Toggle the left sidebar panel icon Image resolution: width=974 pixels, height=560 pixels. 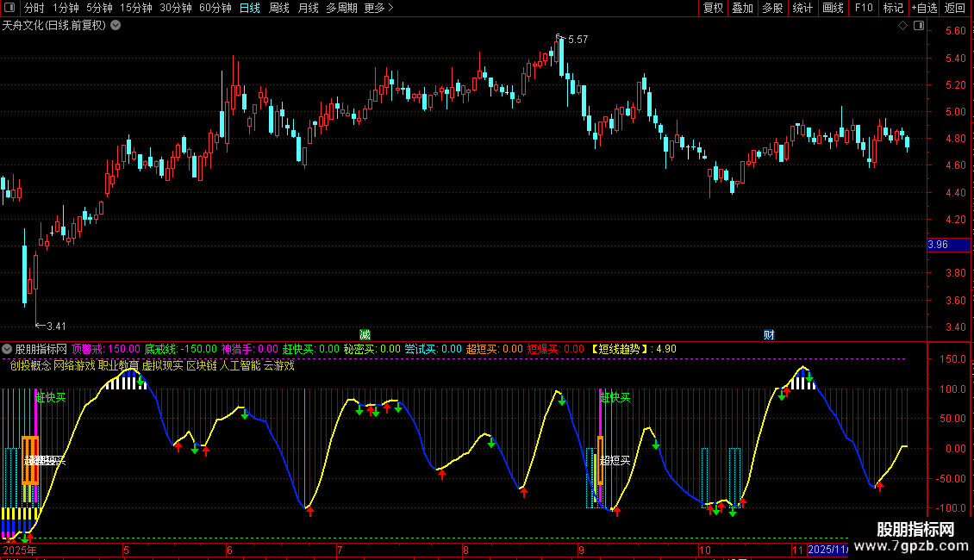click(8, 9)
